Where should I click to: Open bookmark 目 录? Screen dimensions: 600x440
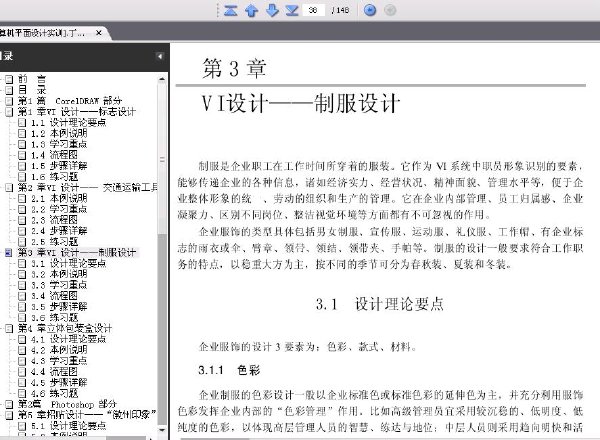click(x=32, y=90)
